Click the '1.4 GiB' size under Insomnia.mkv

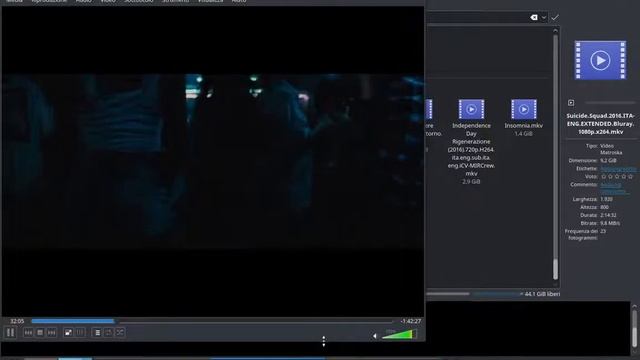[x=523, y=134]
